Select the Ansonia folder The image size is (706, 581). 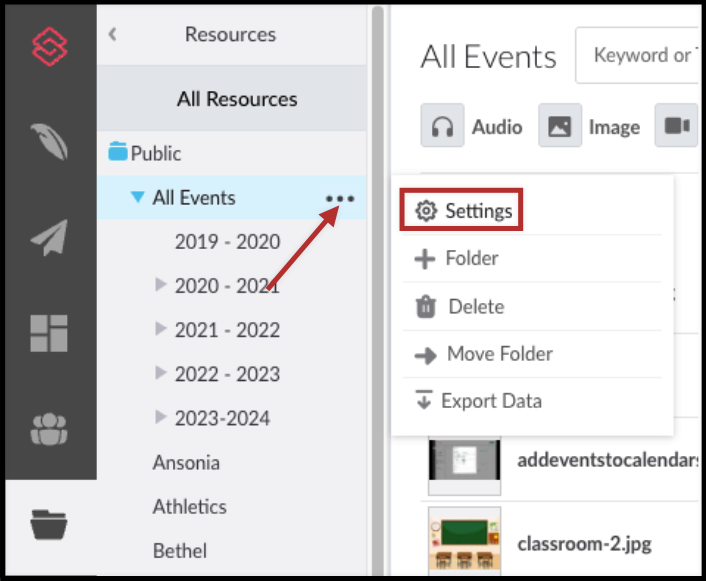point(186,463)
